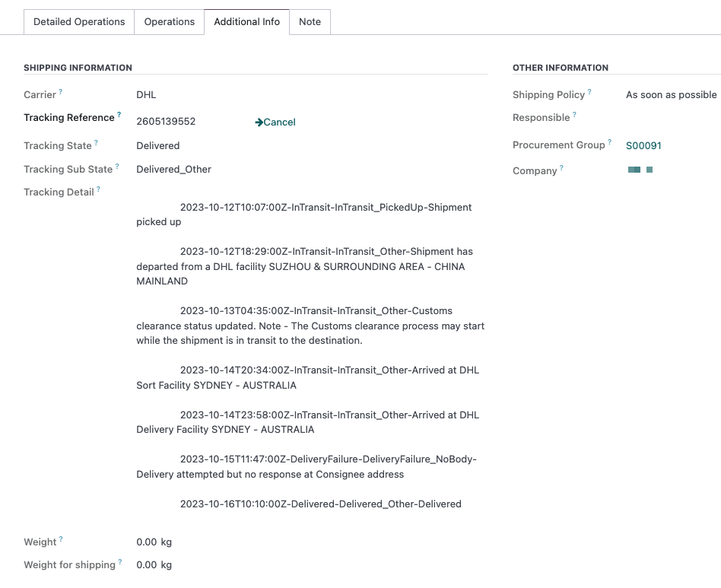The width and height of the screenshot is (721, 588).
Task: Switch to the Detailed Operations tab
Action: pyautogui.click(x=79, y=21)
